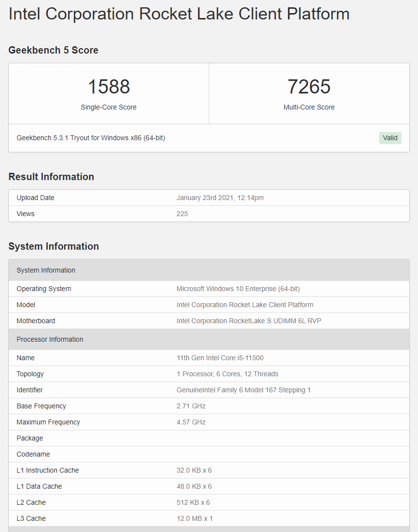Select the page title heading text
Screen dimensions: 418x532
[179, 14]
